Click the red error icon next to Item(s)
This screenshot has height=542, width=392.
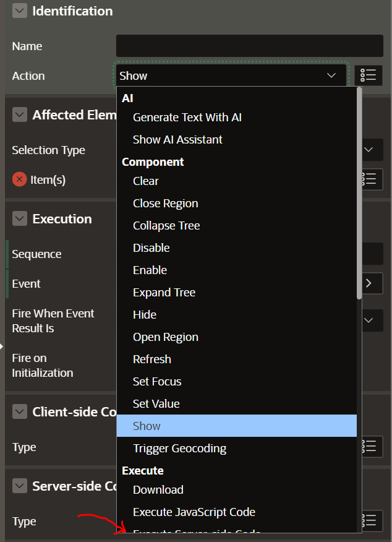[19, 179]
